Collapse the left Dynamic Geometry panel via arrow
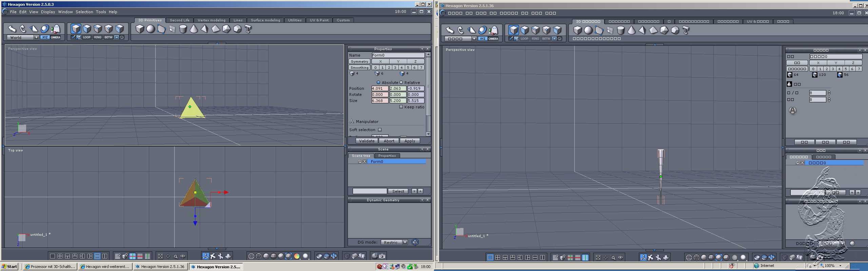The image size is (868, 271). pyautogui.click(x=422, y=200)
